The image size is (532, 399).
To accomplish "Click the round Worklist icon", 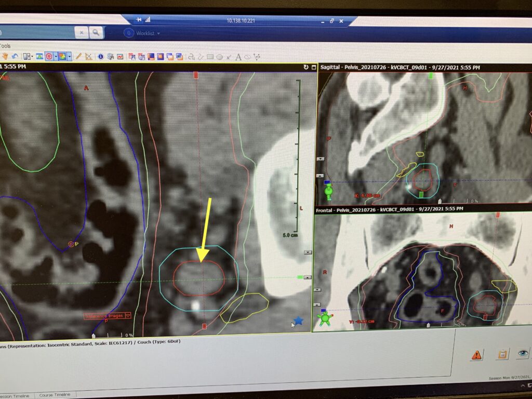I will coord(129,33).
